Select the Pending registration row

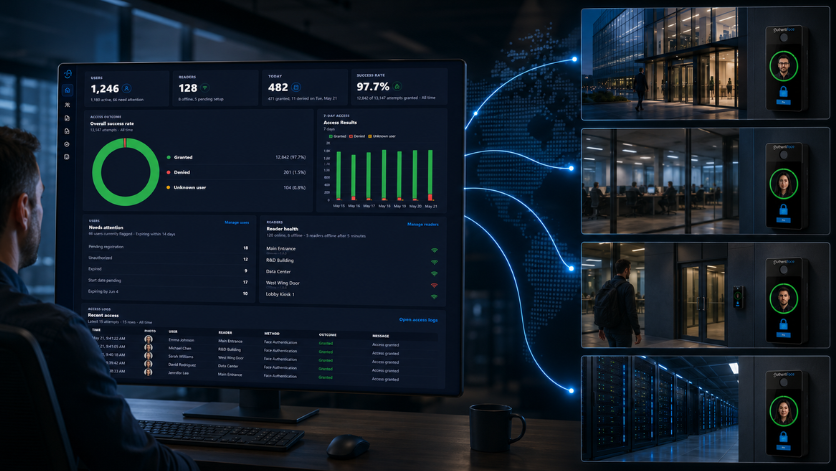tap(168, 247)
